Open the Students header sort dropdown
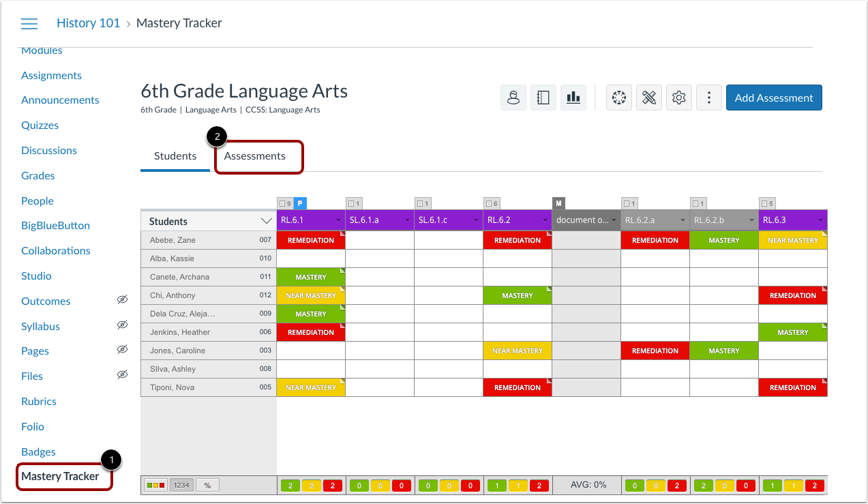 266,221
